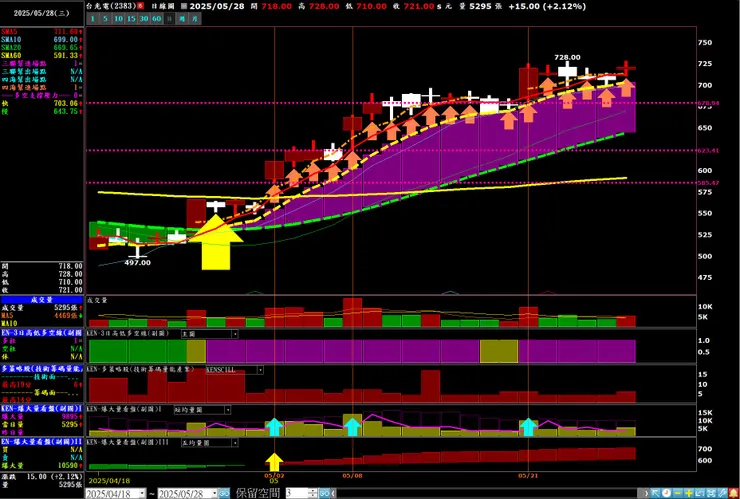Select the 1-minute timeframe button

(92, 19)
